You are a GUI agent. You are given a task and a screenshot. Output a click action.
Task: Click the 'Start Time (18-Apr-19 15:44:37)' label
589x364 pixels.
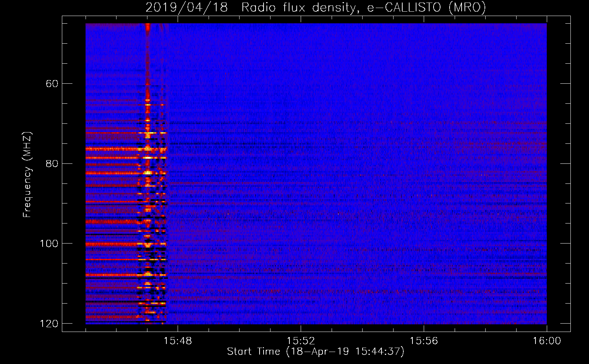coord(316,352)
